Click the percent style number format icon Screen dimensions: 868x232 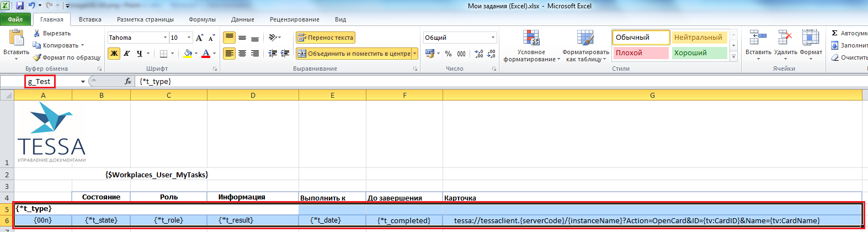point(448,54)
